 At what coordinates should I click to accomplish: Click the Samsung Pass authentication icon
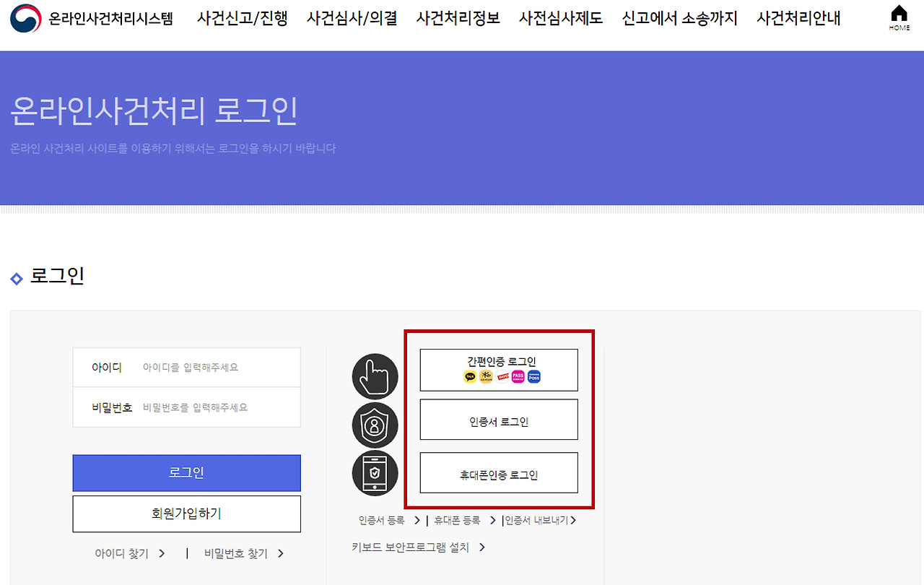tap(533, 376)
